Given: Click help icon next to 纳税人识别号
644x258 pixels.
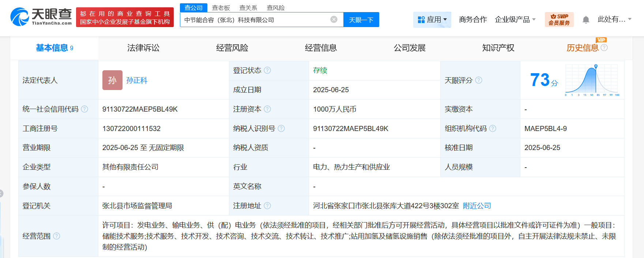Looking at the screenshot, I should point(281,128).
